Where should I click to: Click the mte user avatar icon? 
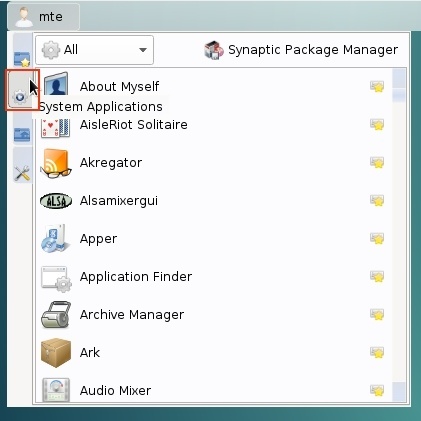pyautogui.click(x=24, y=17)
